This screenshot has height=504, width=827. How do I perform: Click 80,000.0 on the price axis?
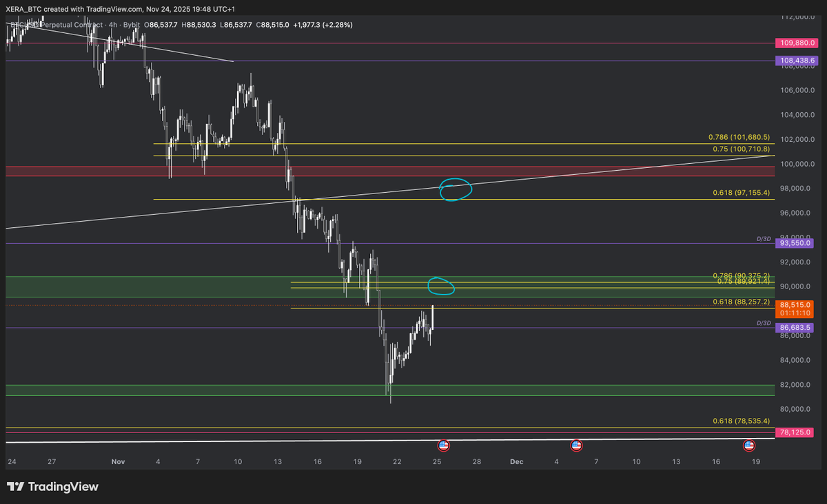[x=796, y=409]
